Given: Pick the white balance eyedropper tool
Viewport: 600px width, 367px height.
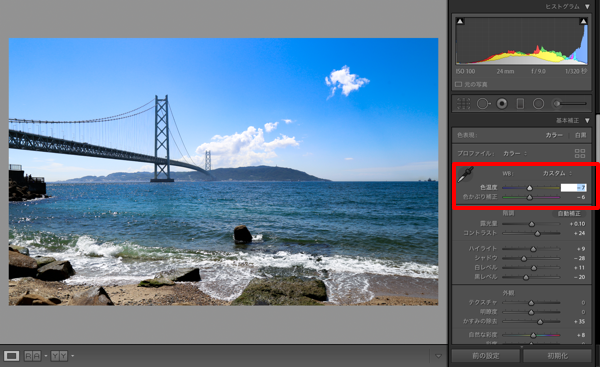Looking at the screenshot, I should 465,175.
